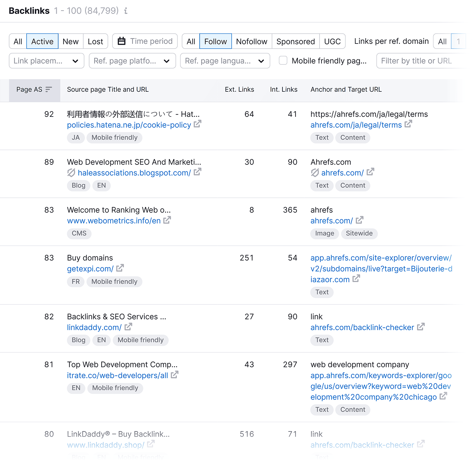
Task: Open the linkdaddy.com/ source link
Action: coord(94,327)
